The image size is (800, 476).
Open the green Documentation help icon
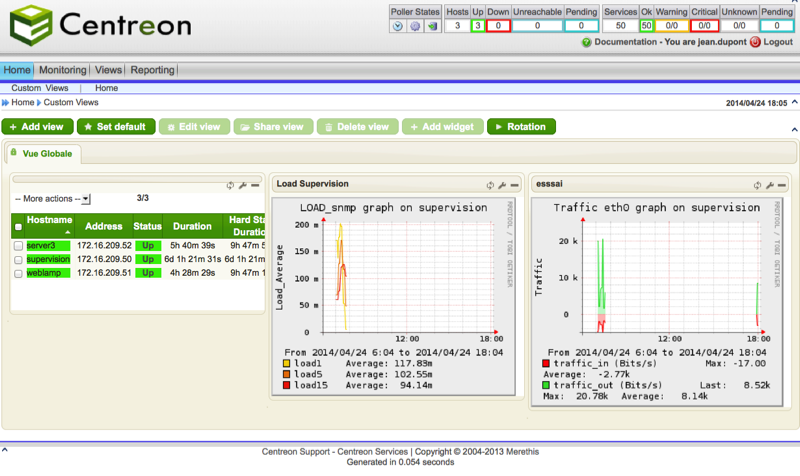coord(585,43)
